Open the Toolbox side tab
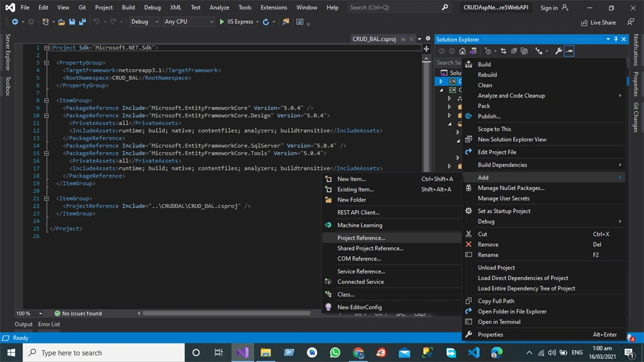 coord(8,86)
